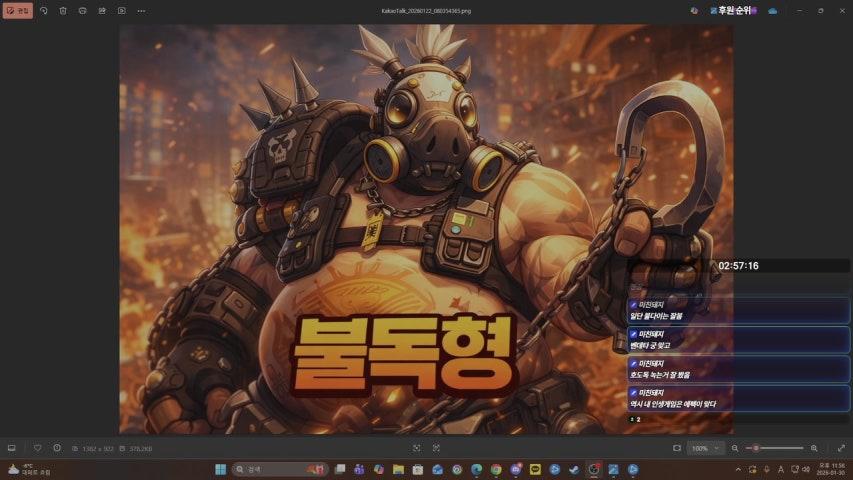
Task: Click the colorful icon left of 후원순위
Action: [x=694, y=10]
